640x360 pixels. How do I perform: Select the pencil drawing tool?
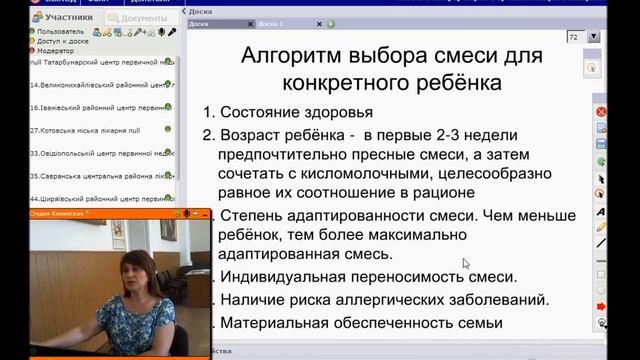pos(601,227)
